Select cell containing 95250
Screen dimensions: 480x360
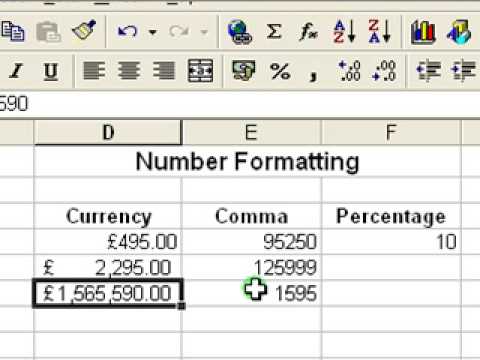pyautogui.click(x=252, y=242)
